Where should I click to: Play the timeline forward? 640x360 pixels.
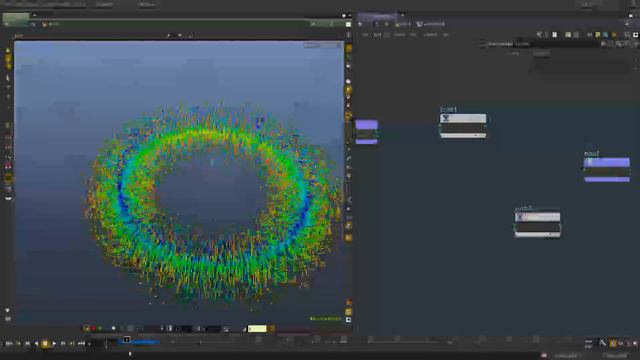pos(54,344)
